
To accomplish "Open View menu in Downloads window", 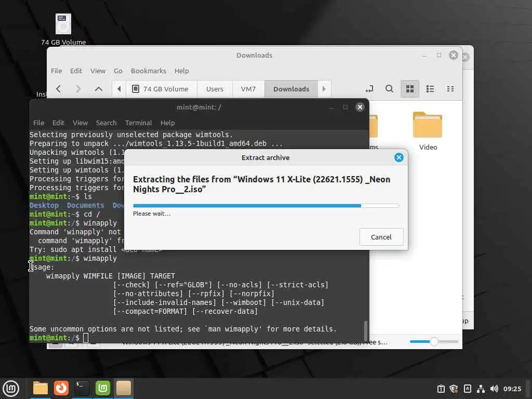I will (98, 71).
